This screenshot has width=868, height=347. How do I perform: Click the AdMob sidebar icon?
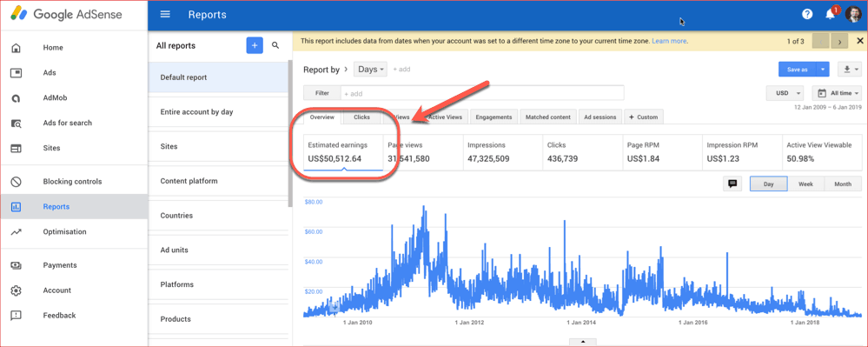[x=16, y=98]
